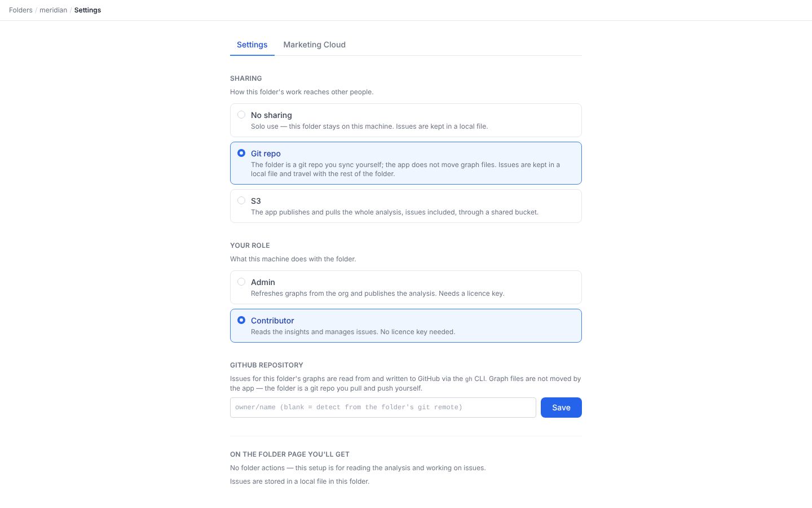The height and width of the screenshot is (508, 812).
Task: Click the Settings breadcrumb item
Action: coord(87,10)
